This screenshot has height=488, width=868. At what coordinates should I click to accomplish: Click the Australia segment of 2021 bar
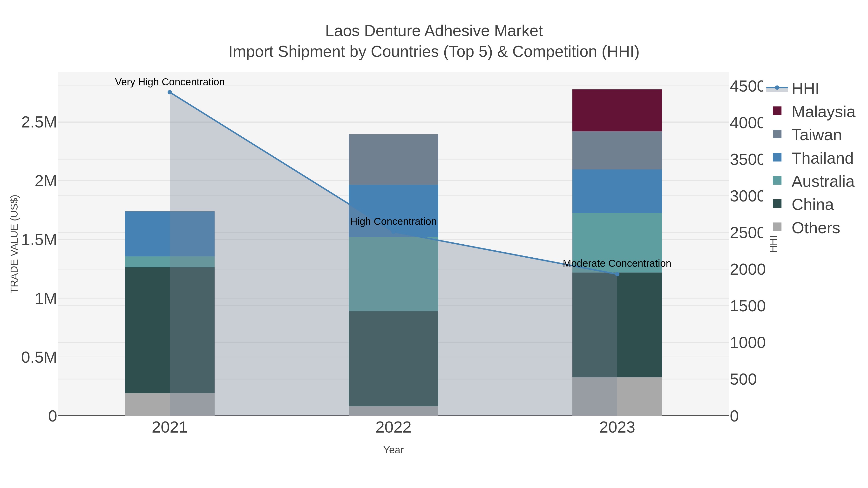pos(170,262)
